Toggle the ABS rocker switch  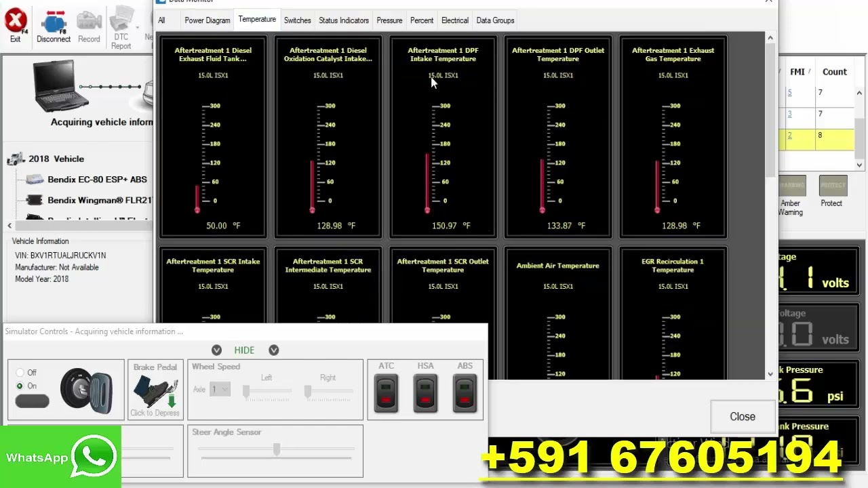[465, 393]
